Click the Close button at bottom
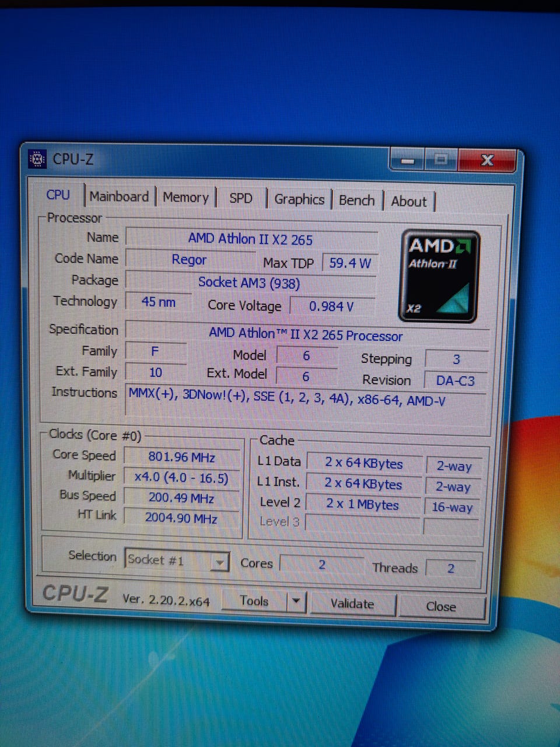The image size is (560, 747). (x=441, y=606)
